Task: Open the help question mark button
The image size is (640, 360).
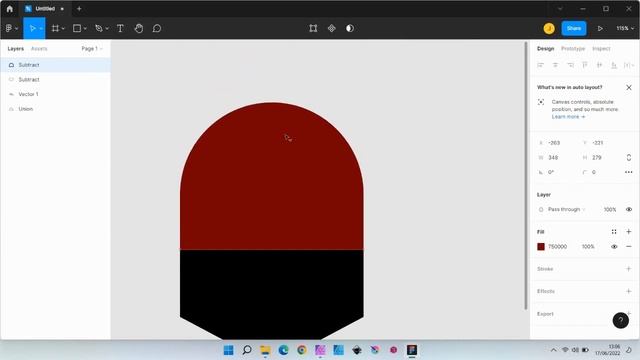Action: [620, 320]
